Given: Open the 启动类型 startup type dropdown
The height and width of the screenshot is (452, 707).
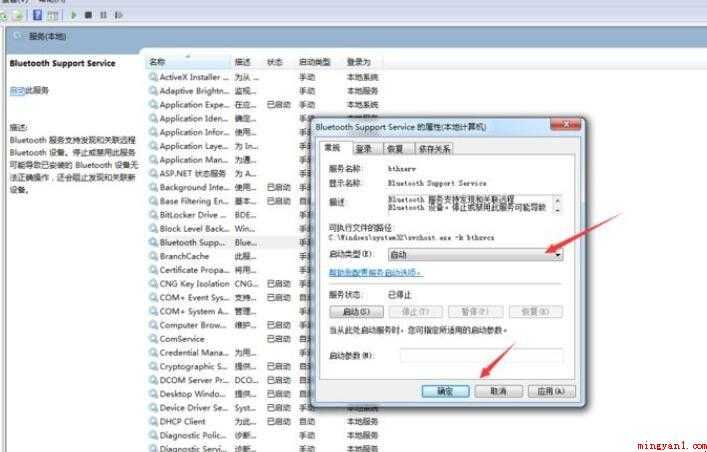Looking at the screenshot, I should click(475, 255).
